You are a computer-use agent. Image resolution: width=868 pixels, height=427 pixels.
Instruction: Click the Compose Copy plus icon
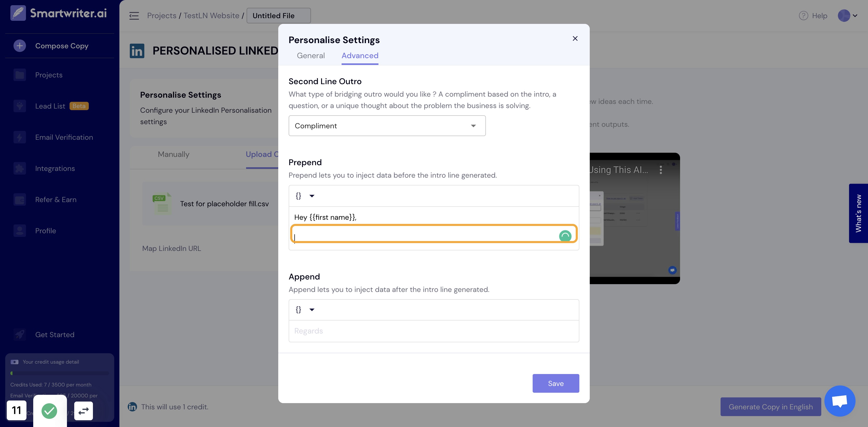click(x=19, y=45)
